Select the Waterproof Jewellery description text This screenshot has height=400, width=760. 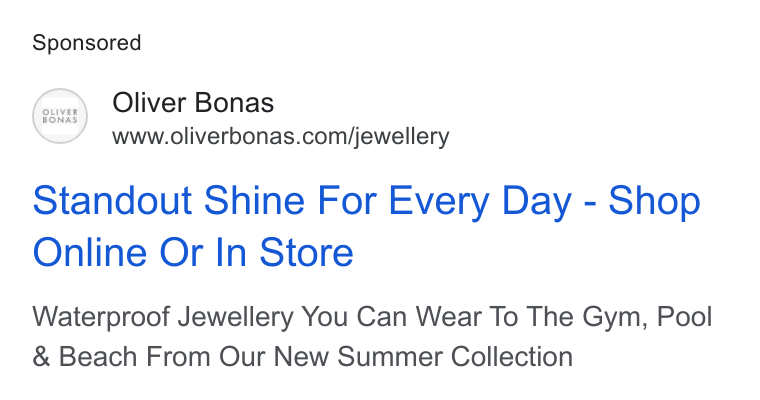pos(372,336)
